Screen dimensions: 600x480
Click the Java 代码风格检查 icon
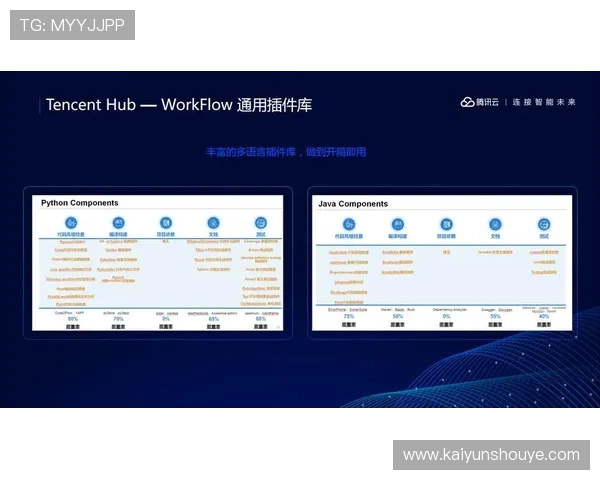coord(349,224)
